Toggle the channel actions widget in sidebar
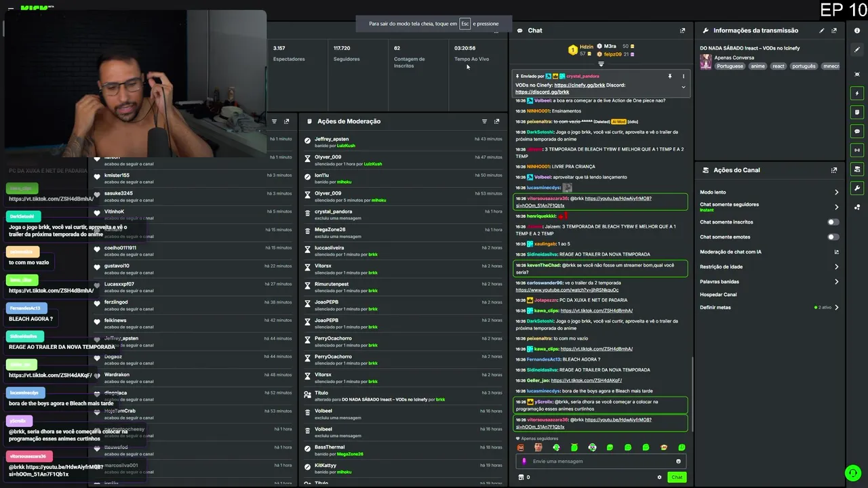The image size is (868, 488). 857,169
